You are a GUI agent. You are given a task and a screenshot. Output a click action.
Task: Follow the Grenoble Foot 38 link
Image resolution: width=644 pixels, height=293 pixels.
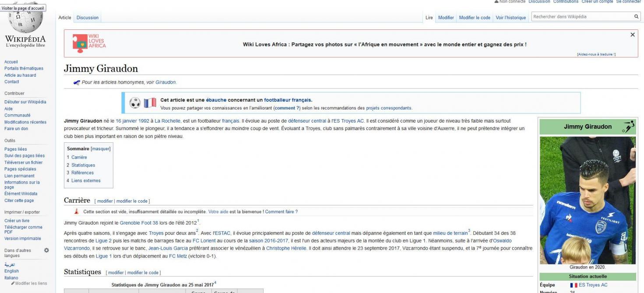139,223
